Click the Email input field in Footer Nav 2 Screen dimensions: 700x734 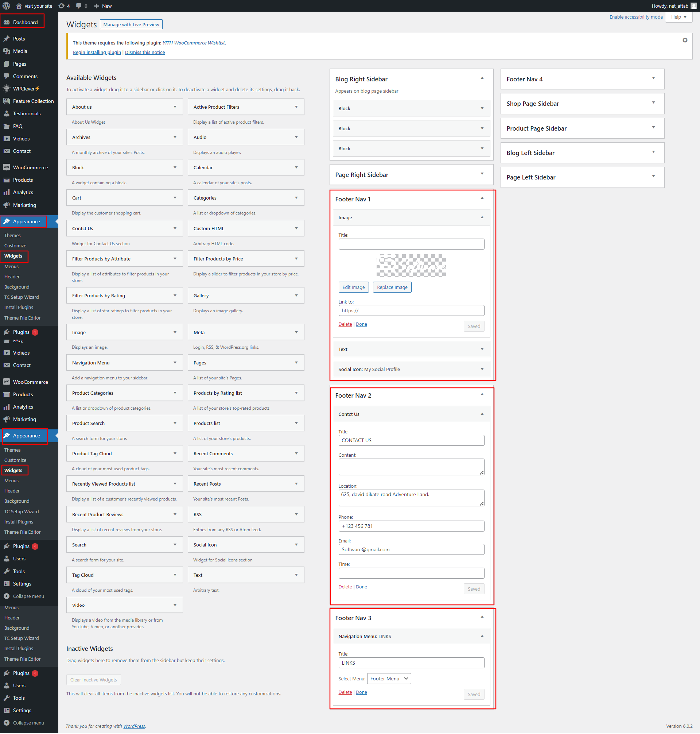click(x=411, y=550)
